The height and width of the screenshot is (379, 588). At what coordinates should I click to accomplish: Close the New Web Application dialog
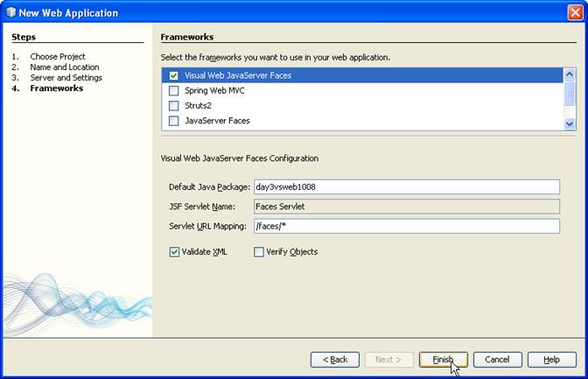pyautogui.click(x=575, y=12)
